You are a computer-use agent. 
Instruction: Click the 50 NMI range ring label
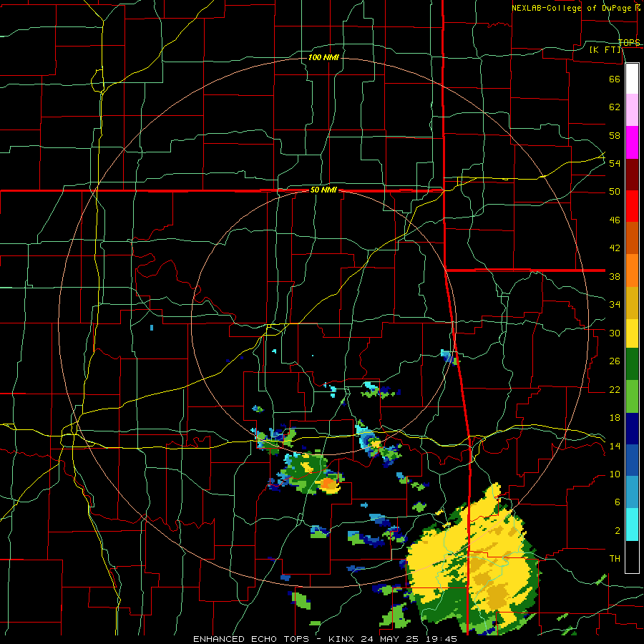coord(323,190)
